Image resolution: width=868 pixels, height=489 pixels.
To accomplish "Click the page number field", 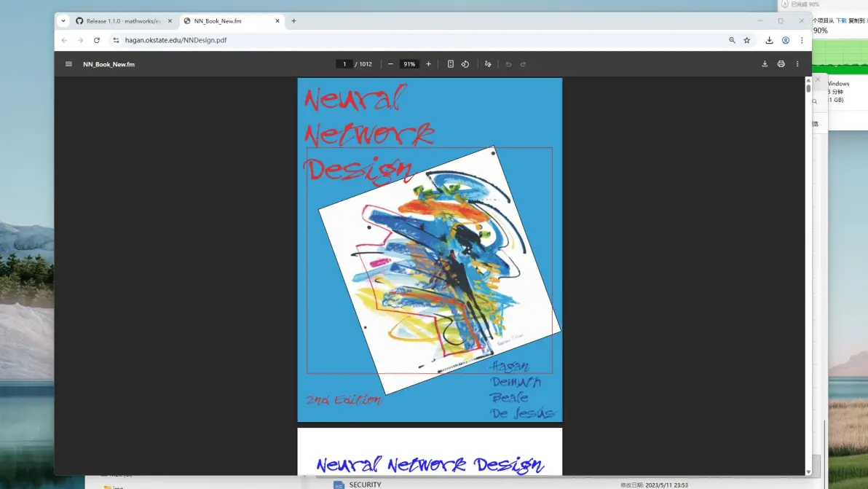I will [344, 64].
